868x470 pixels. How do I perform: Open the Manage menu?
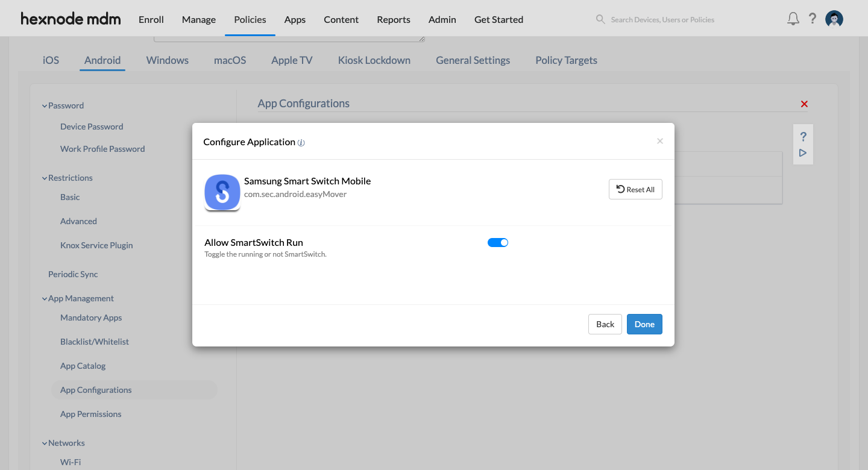pos(199,19)
